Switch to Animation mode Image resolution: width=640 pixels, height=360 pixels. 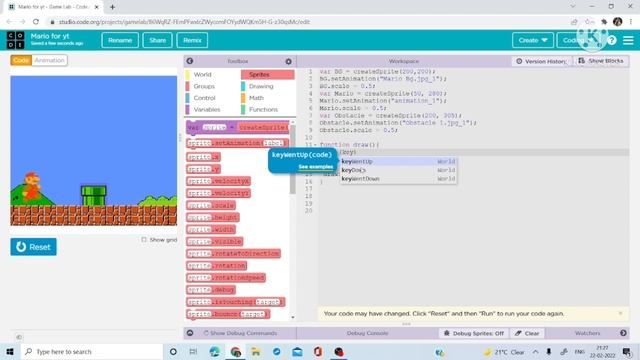tap(49, 60)
